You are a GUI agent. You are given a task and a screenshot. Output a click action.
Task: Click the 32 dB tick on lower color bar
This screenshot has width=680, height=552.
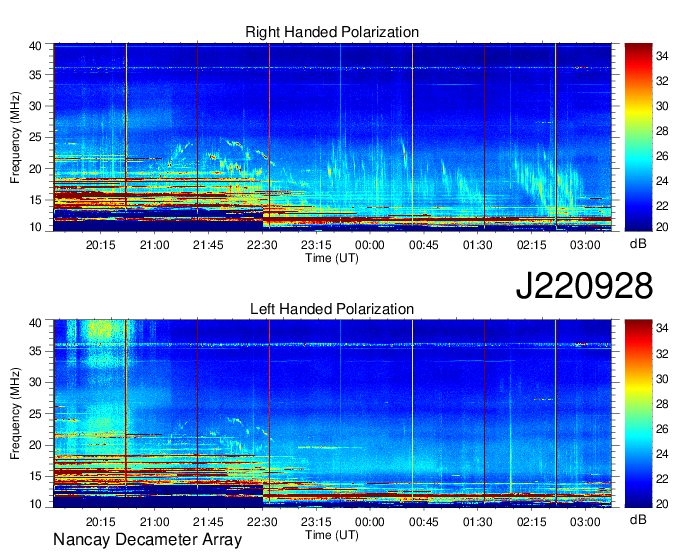coord(662,354)
